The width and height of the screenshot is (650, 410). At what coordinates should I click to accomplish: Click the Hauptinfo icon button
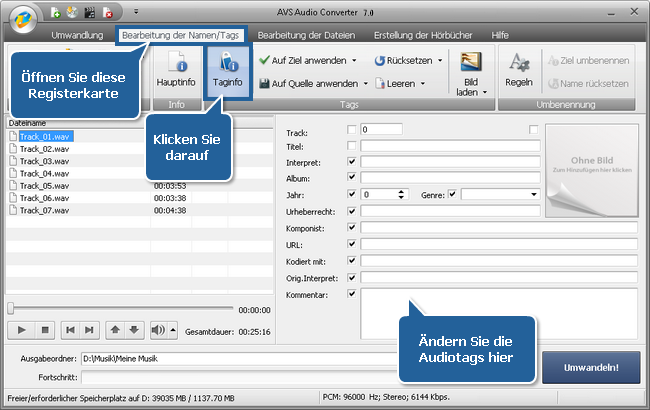(176, 68)
